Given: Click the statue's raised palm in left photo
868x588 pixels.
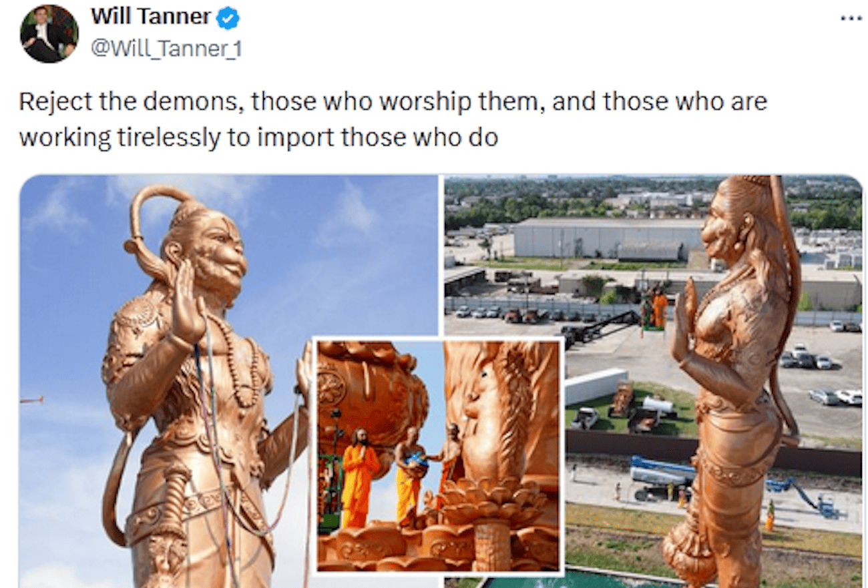Looking at the screenshot, I should tap(188, 300).
